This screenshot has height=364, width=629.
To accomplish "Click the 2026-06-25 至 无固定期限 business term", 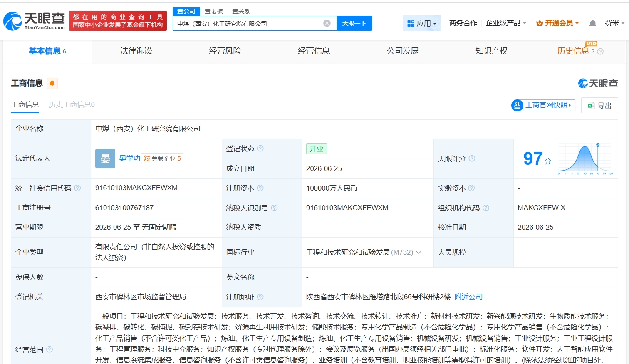I will coord(136,227).
